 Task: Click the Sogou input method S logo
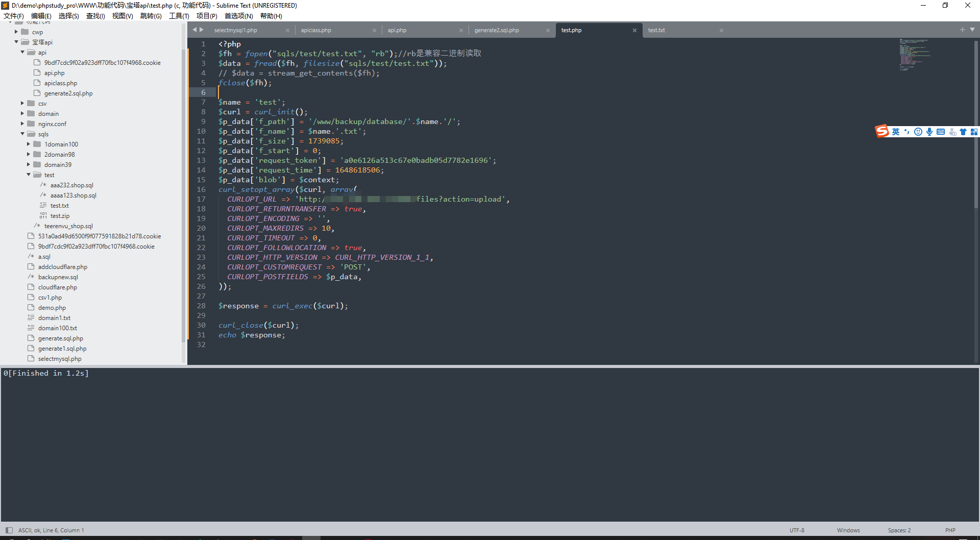point(882,132)
